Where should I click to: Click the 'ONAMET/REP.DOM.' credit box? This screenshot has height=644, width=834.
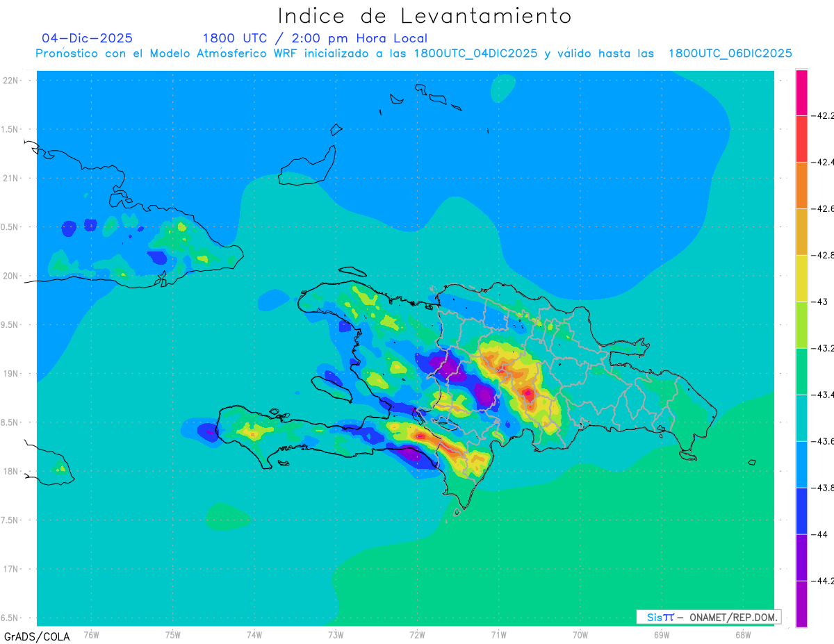(x=708, y=617)
